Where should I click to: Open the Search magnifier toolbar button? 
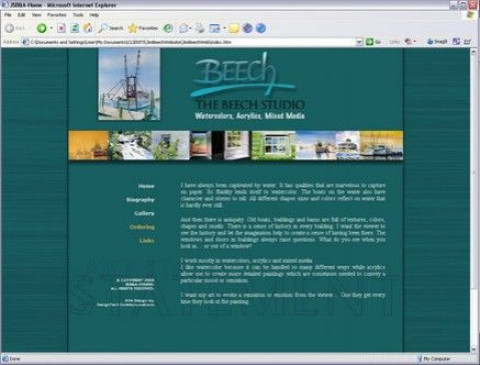coord(111,28)
